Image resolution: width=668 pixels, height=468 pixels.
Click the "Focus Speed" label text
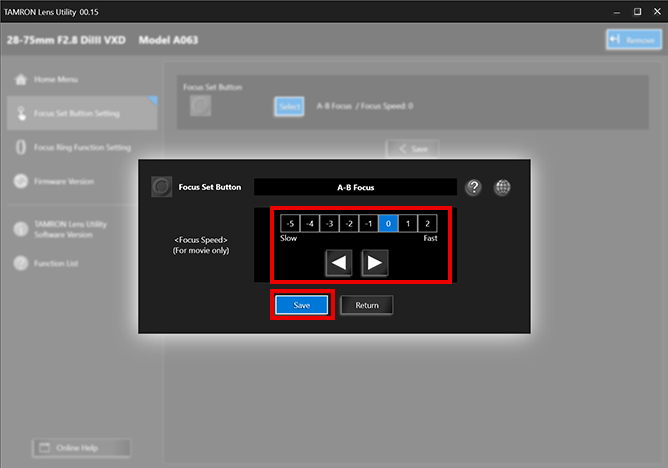[x=201, y=240]
